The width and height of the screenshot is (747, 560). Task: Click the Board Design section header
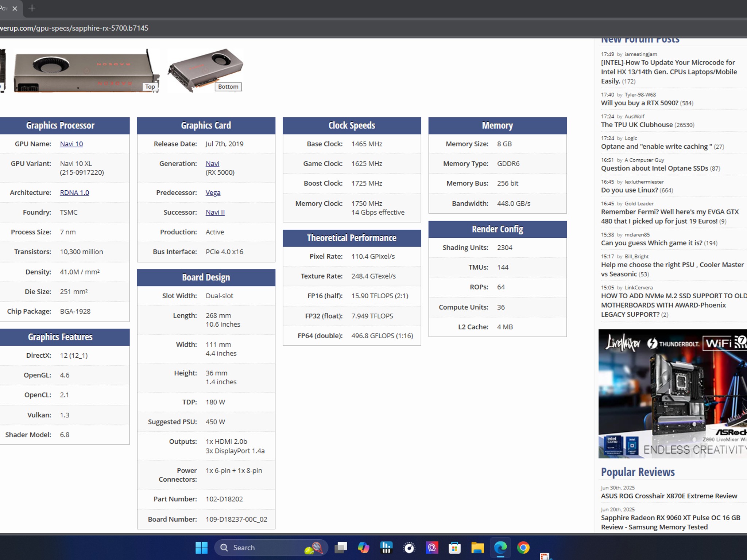[206, 277]
